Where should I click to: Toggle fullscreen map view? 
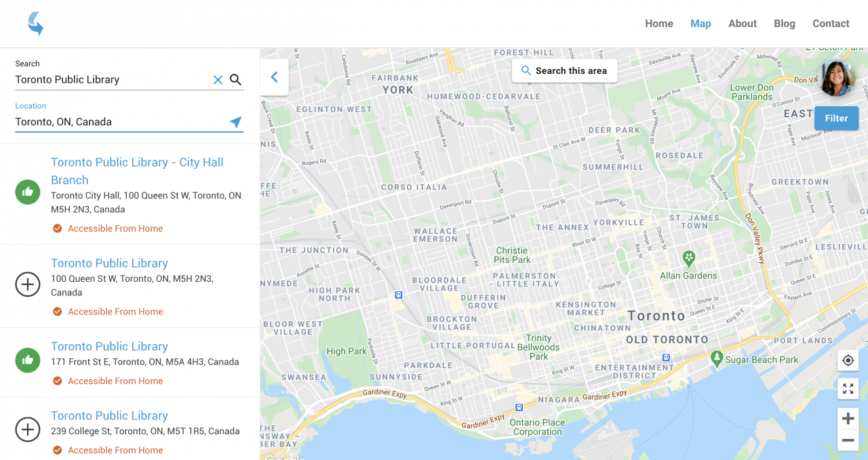click(x=848, y=389)
